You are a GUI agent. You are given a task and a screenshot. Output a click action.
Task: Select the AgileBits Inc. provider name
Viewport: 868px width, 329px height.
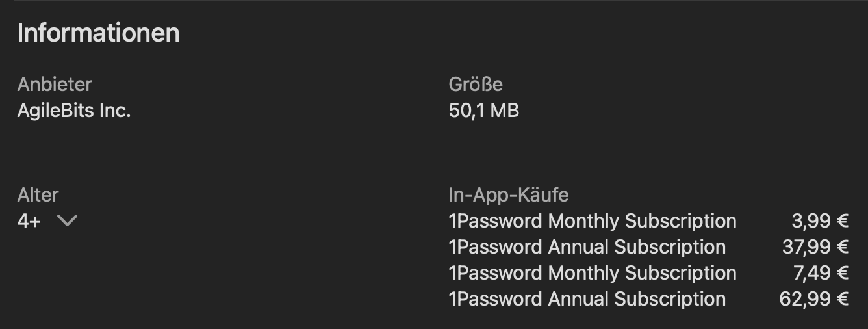tap(74, 111)
